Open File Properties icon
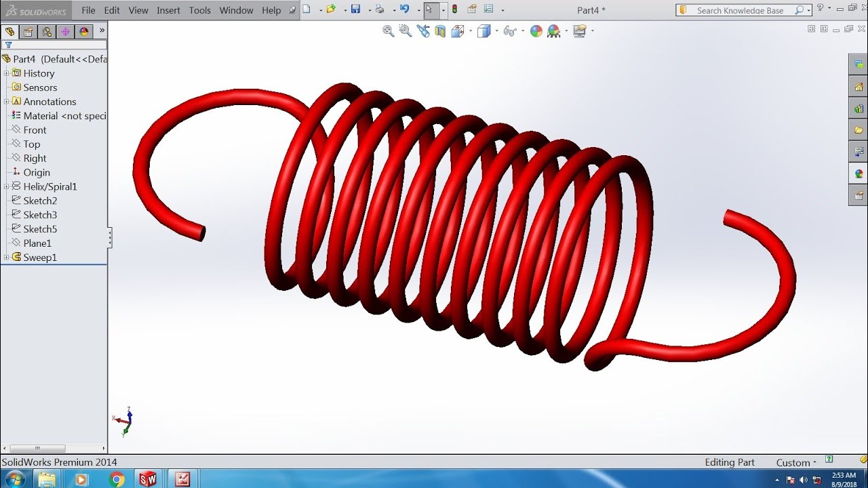The width and height of the screenshot is (868, 488). 473,9
